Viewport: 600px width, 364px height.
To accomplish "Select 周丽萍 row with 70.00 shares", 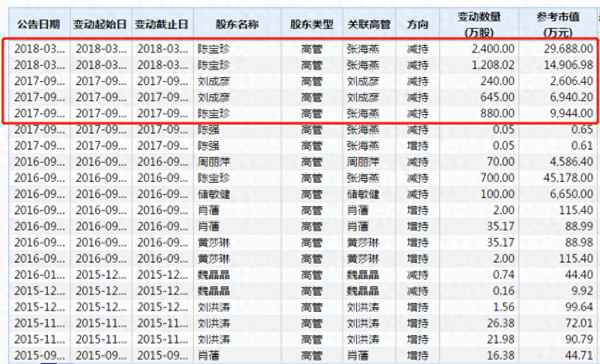I will (x=302, y=162).
